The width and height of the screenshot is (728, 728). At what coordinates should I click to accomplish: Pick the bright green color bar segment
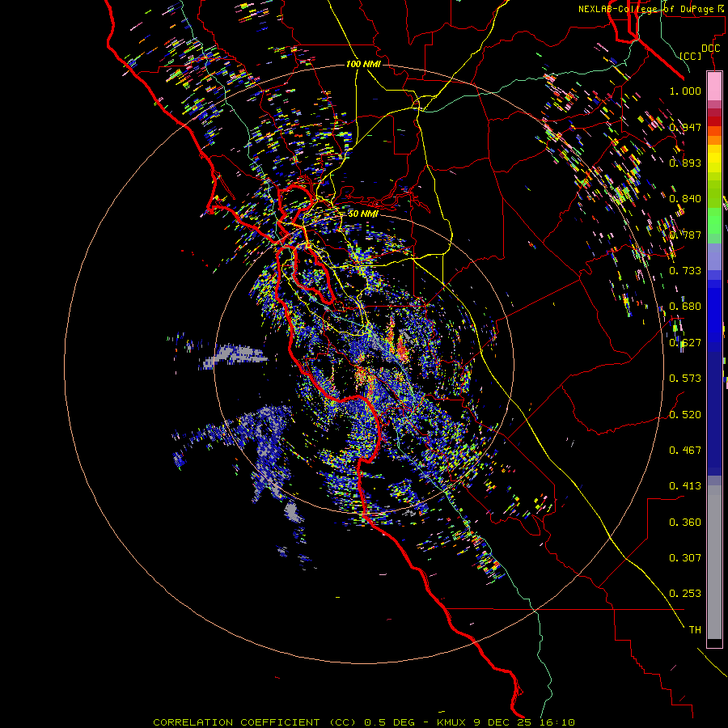(x=714, y=221)
